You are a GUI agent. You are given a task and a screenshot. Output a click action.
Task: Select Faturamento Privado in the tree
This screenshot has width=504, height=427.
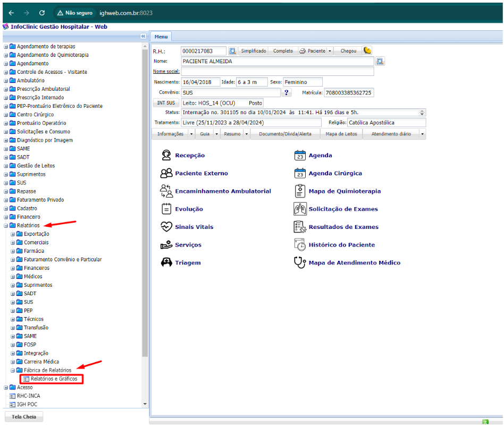pos(40,200)
